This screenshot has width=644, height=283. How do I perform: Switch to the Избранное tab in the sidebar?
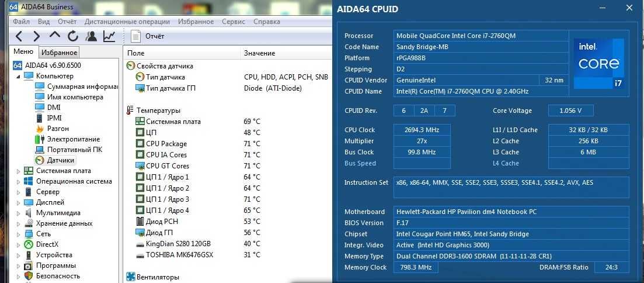(x=59, y=52)
